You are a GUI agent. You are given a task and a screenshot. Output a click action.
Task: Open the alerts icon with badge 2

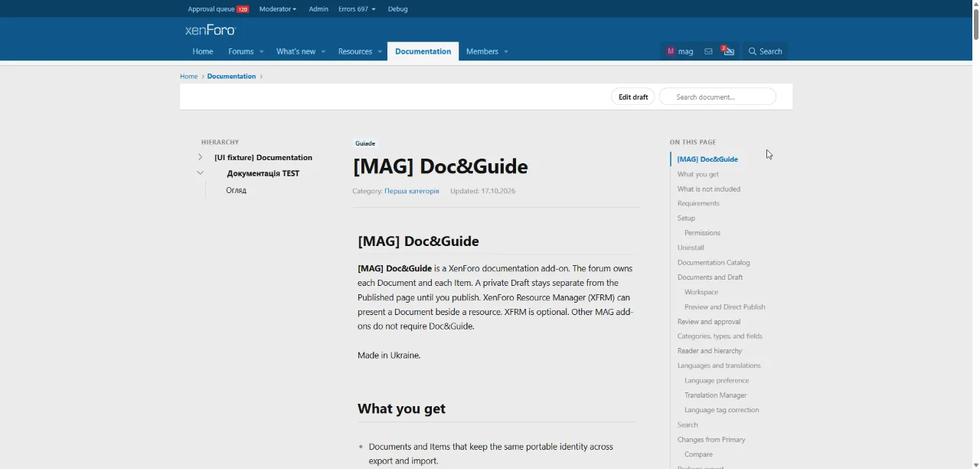(x=728, y=51)
